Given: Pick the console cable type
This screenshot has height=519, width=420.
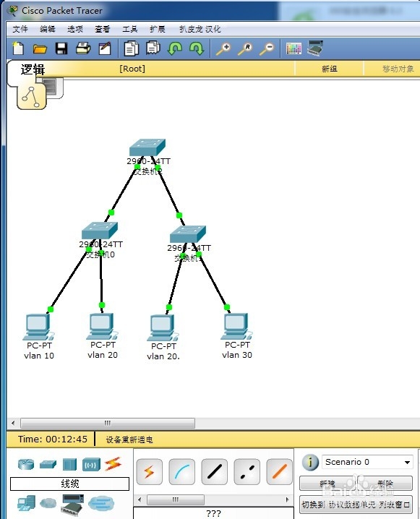Looking at the screenshot, I should tap(181, 472).
